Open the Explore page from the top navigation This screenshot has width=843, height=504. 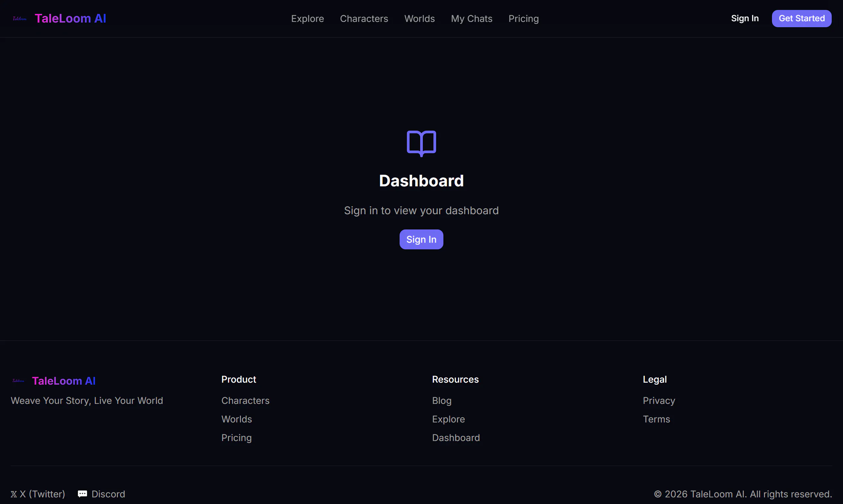pos(307,19)
